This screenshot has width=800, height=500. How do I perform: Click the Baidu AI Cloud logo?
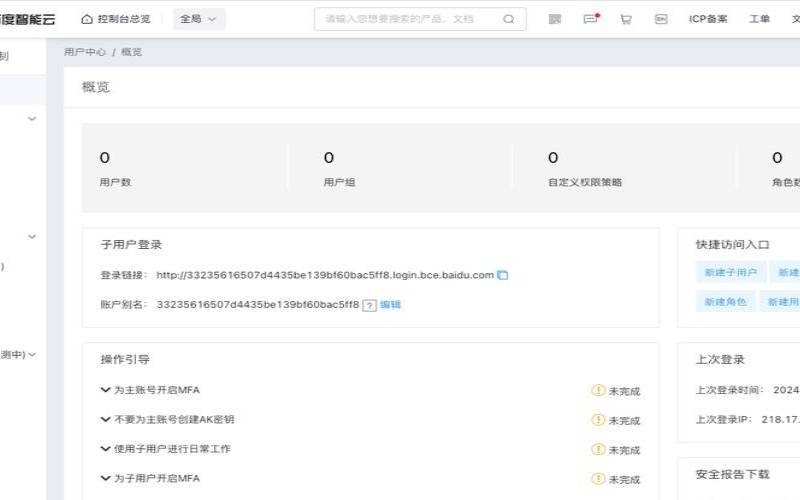[x=28, y=19]
